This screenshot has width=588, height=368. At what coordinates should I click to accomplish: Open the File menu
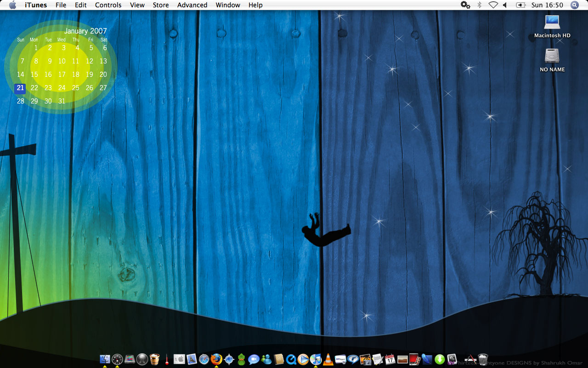(x=61, y=5)
